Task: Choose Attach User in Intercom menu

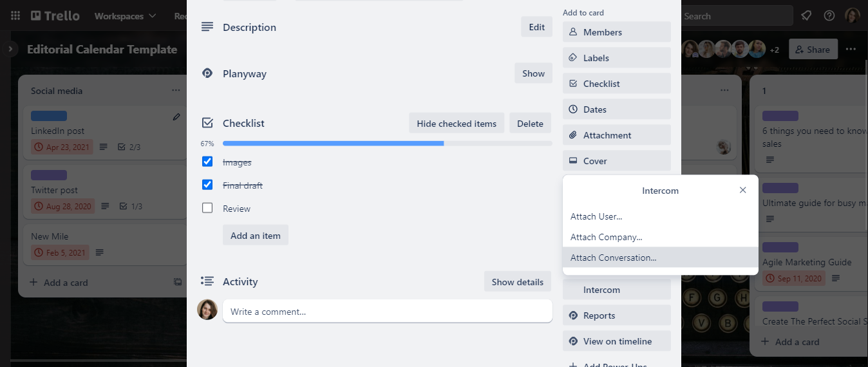Action: tap(596, 216)
